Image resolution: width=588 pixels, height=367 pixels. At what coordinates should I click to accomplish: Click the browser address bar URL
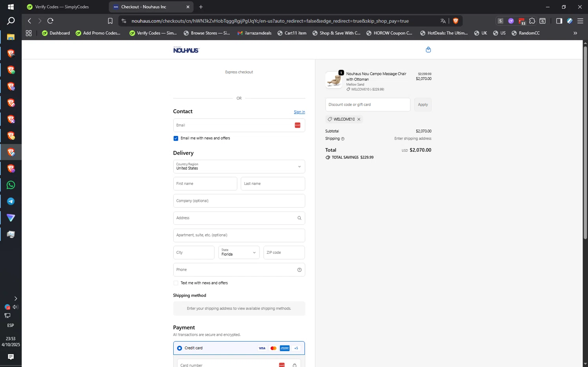[270, 21]
